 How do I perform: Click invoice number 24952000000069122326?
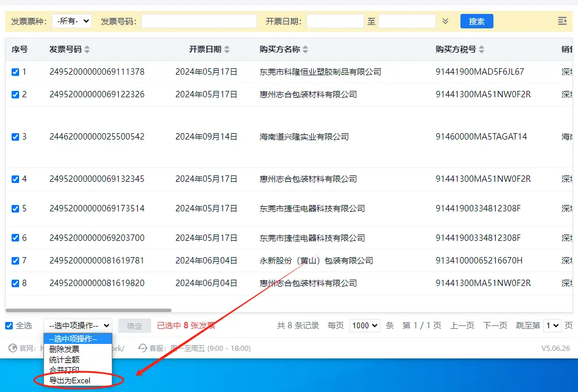(x=97, y=95)
